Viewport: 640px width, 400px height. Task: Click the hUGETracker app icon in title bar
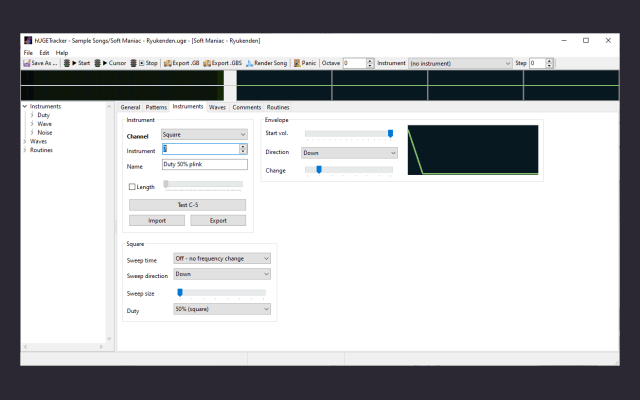click(x=28, y=40)
